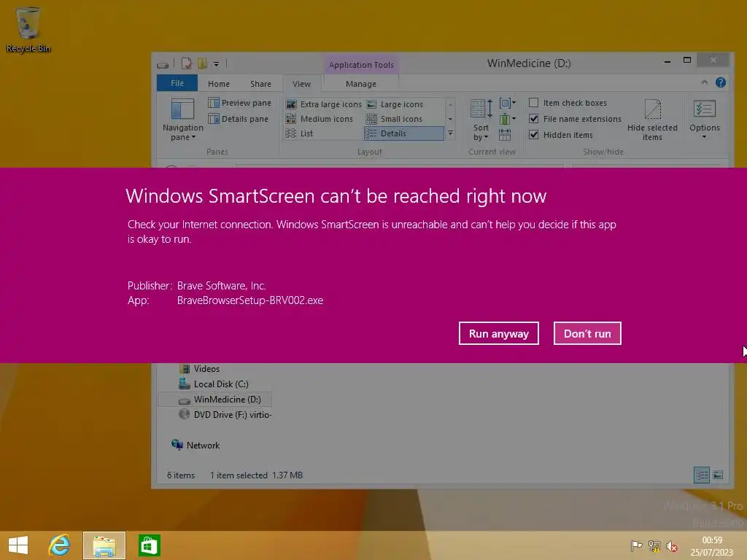Viewport: 747px width, 560px height.
Task: Click the muted volume tray icon
Action: tap(672, 546)
